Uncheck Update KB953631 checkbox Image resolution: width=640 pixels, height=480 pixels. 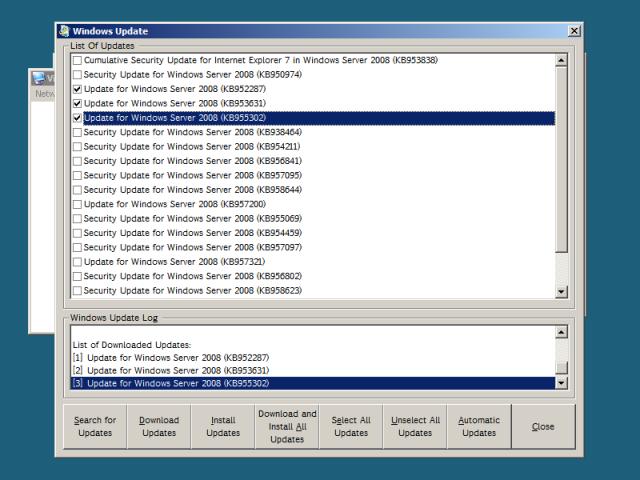[77, 103]
